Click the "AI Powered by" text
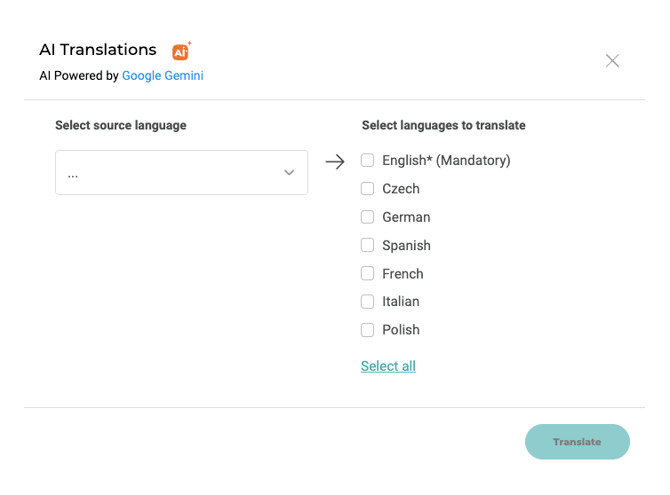The image size is (670, 495). point(79,76)
